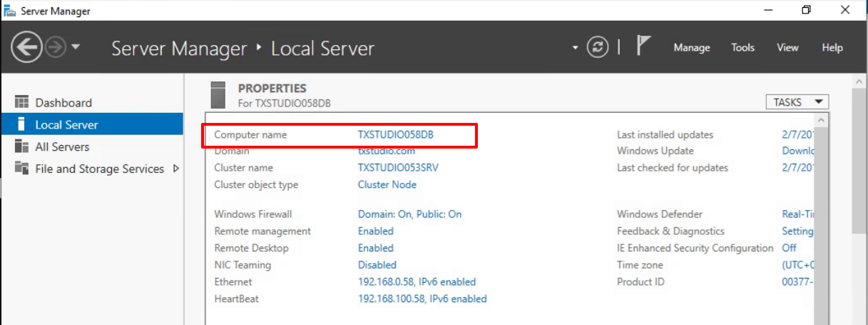The width and height of the screenshot is (868, 325).
Task: Click Remote management Enabled link
Action: [x=376, y=231]
